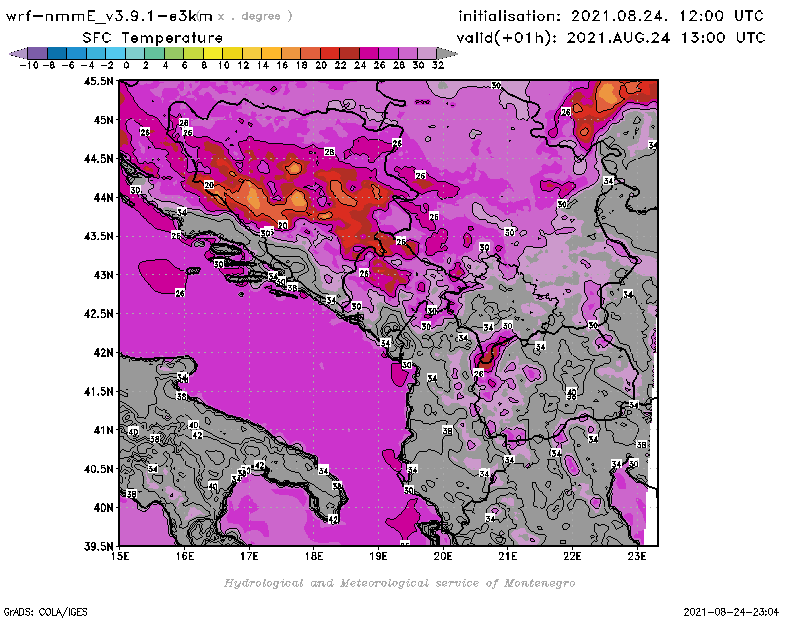Click the 41N latitude label
The width and height of the screenshot is (800, 618).
pyautogui.click(x=103, y=430)
